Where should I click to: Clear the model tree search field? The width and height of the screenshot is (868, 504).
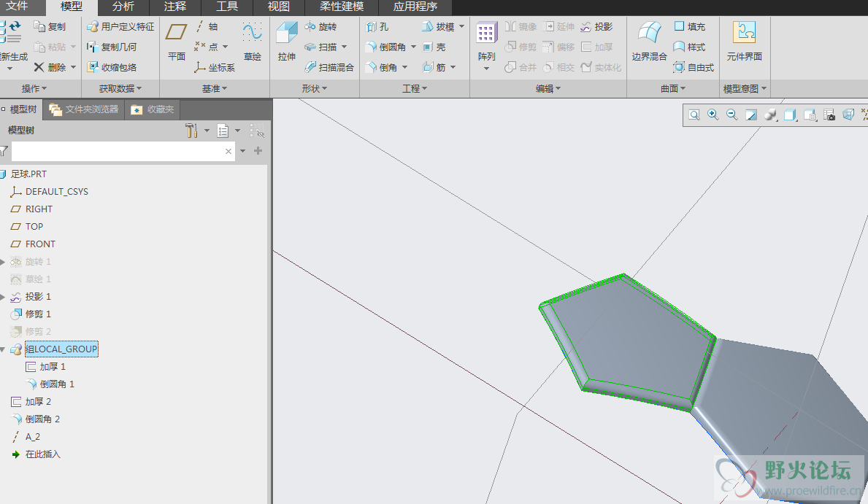[228, 151]
